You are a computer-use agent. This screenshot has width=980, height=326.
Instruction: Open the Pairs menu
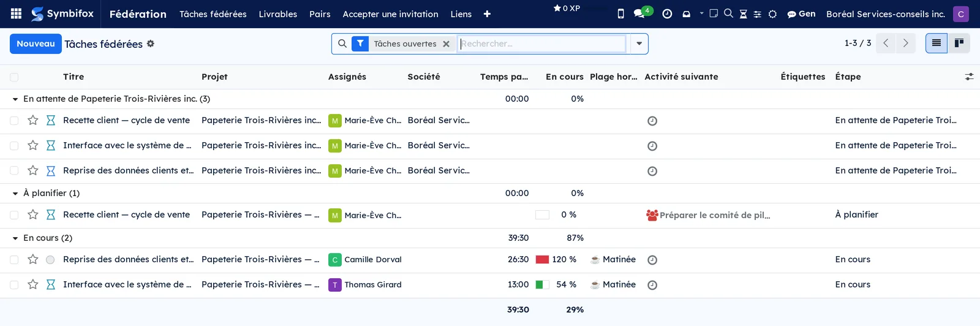coord(320,14)
